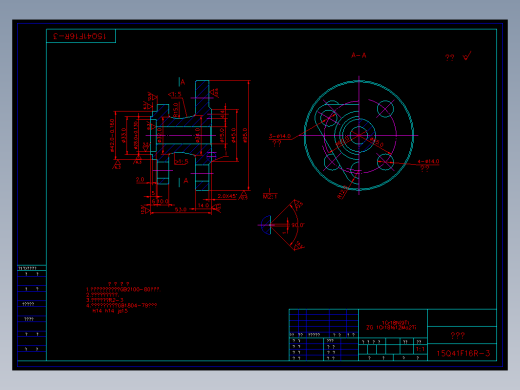The height and width of the screenshot is (390, 520).
Task: Click the detail view arc sector drawing
Action: coord(282,225)
